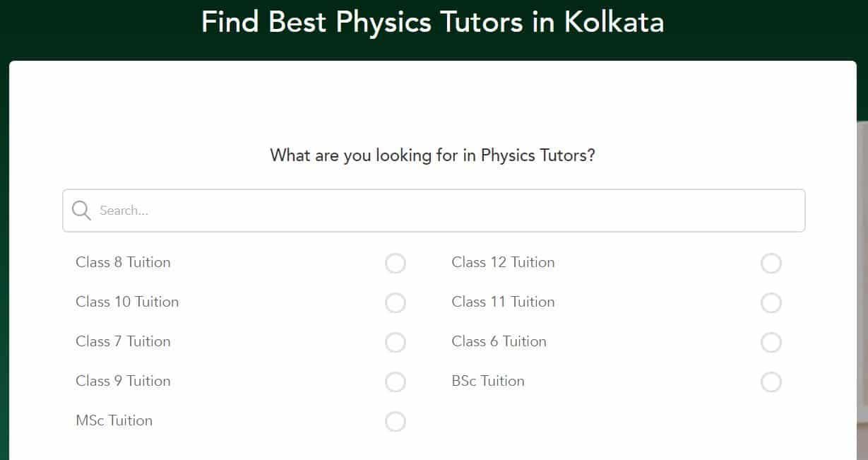Click the Class 8 Tuition label text
This screenshot has width=868, height=460.
[123, 262]
